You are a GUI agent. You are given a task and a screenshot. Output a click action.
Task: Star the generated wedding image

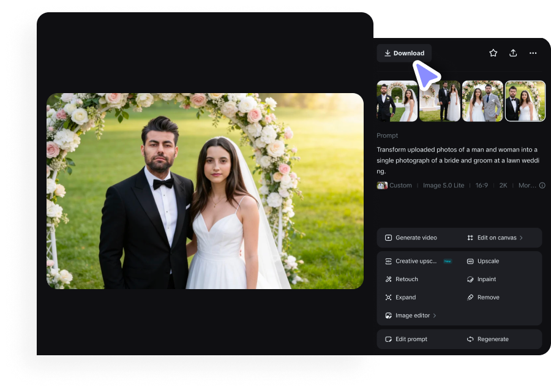tap(493, 53)
